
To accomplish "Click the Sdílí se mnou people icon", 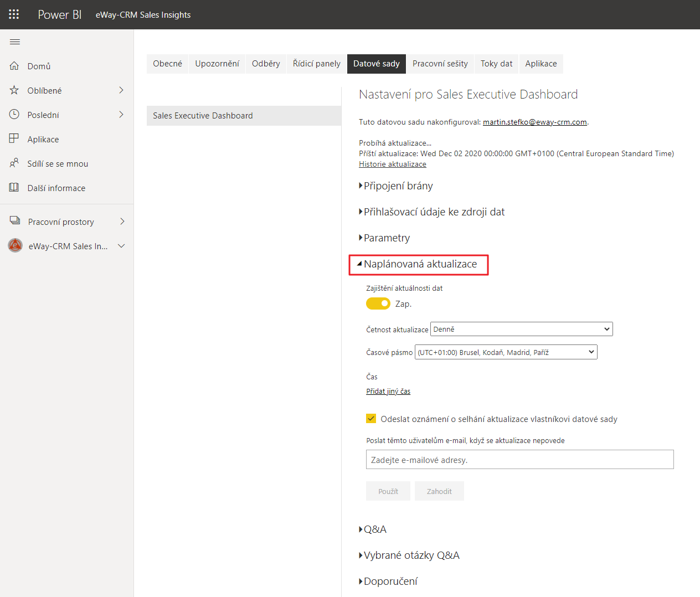I will point(14,163).
